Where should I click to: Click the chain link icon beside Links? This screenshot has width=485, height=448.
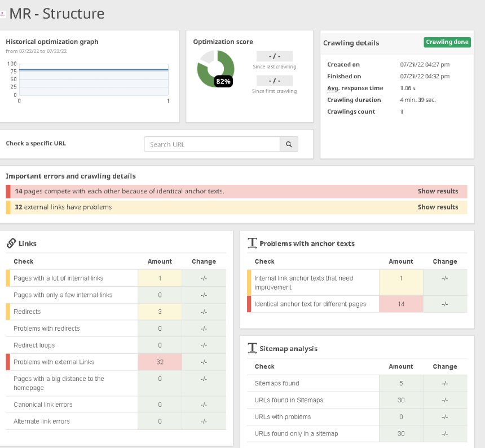tap(11, 243)
